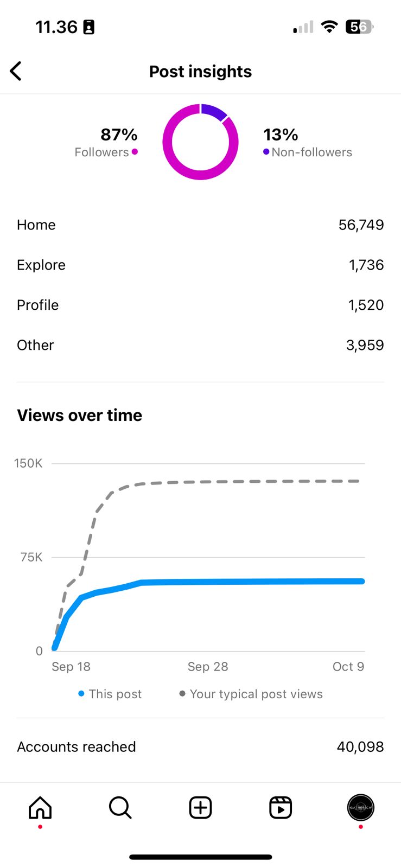
Task: Select the Profile views row
Action: click(200, 305)
